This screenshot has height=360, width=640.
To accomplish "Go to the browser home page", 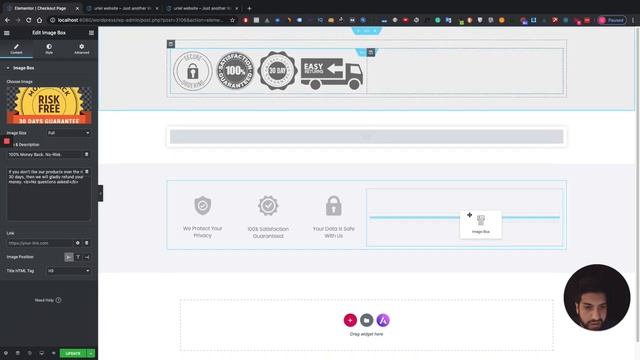I will [x=39, y=20].
